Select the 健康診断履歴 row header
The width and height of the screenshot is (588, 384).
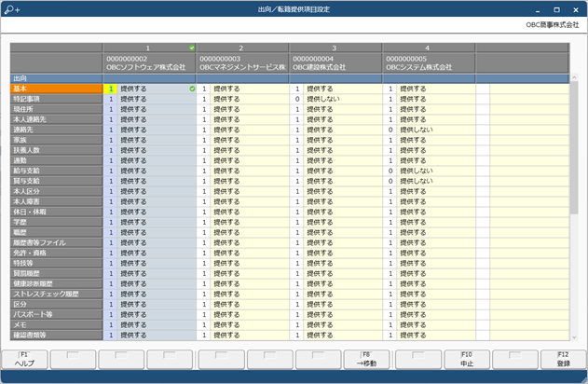56,284
